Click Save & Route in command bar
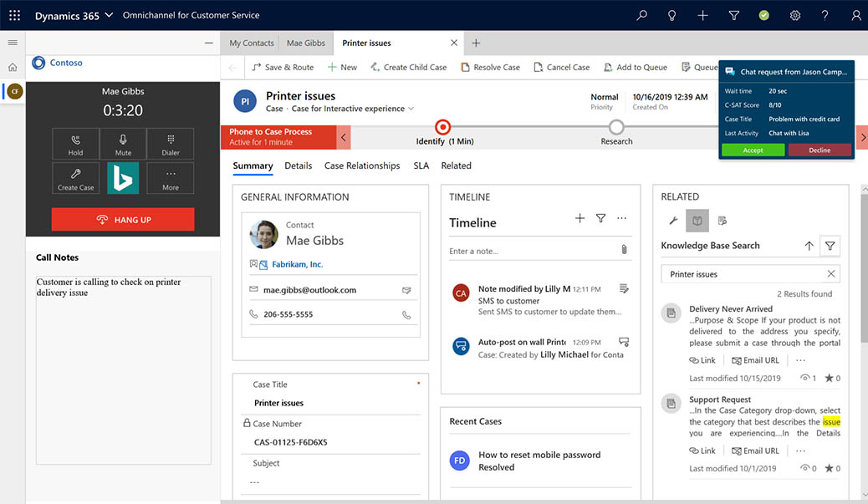Viewport: 868px width, 504px height. [283, 67]
